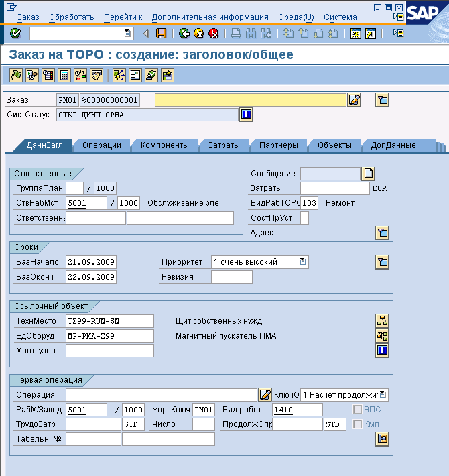Switch to the Компоненты tab

pyautogui.click(x=165, y=145)
